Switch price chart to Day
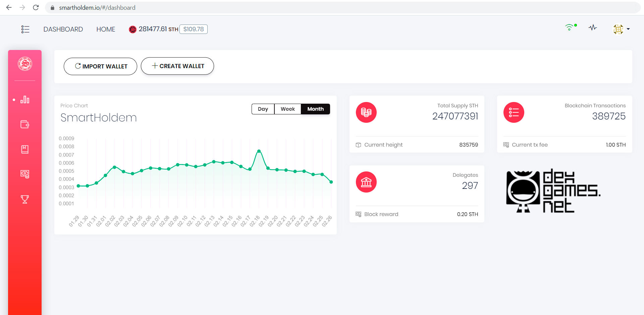Image resolution: width=644 pixels, height=315 pixels. [x=263, y=109]
